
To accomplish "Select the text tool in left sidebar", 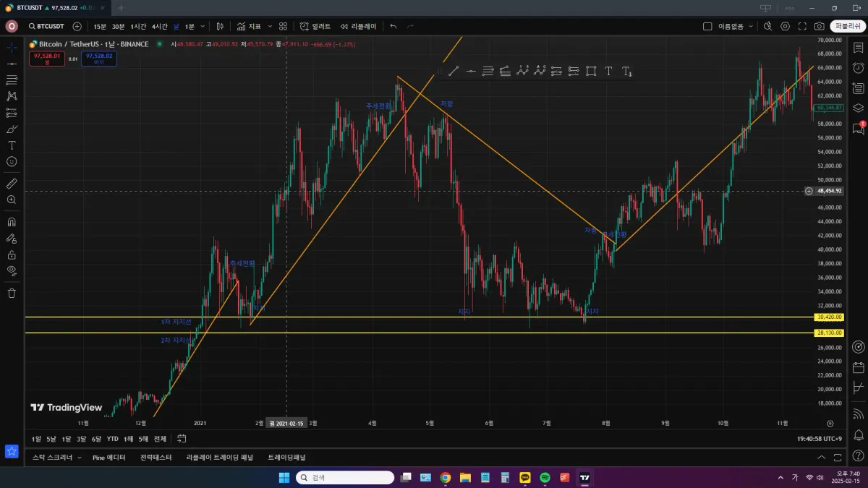I will 12,145.
